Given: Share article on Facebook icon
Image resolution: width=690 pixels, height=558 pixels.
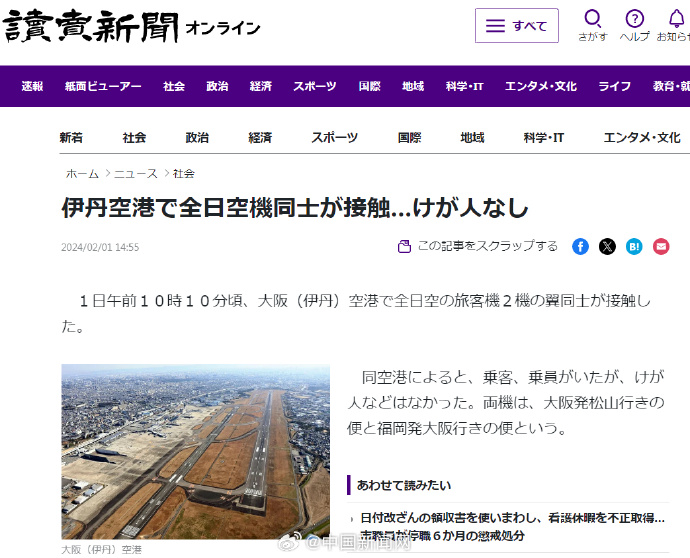Looking at the screenshot, I should click(580, 246).
